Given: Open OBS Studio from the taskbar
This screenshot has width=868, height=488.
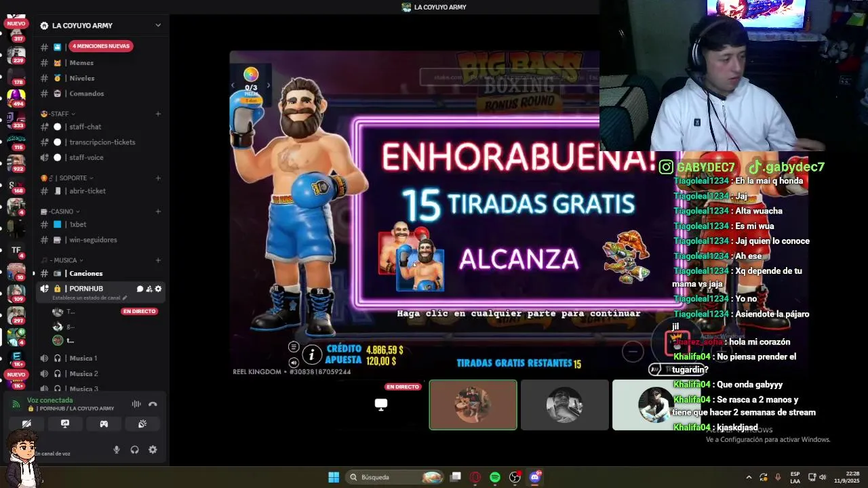Looking at the screenshot, I should (x=515, y=477).
